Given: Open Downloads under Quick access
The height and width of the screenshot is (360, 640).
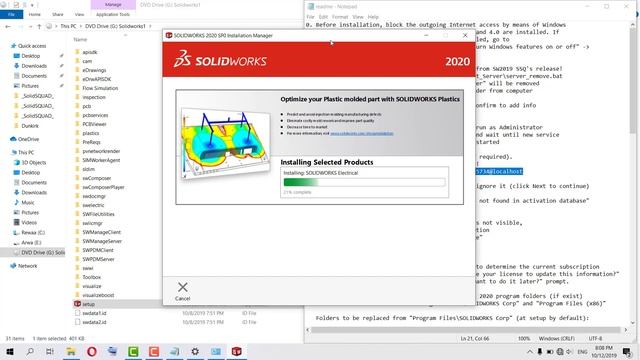Looking at the screenshot, I should (34, 66).
